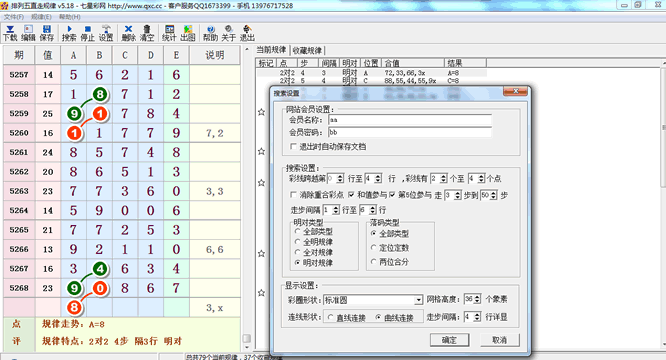666x360 pixels.
Task: Click the 确定 confirm button
Action: [x=449, y=340]
